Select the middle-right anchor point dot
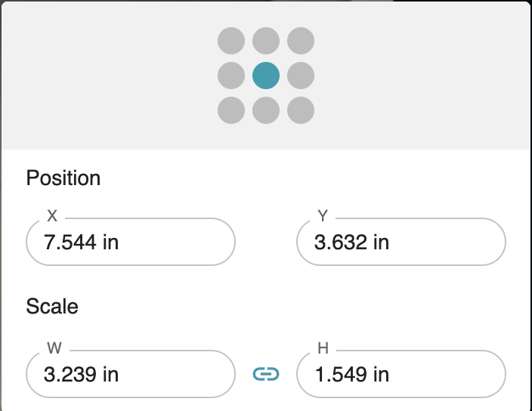 [301, 76]
